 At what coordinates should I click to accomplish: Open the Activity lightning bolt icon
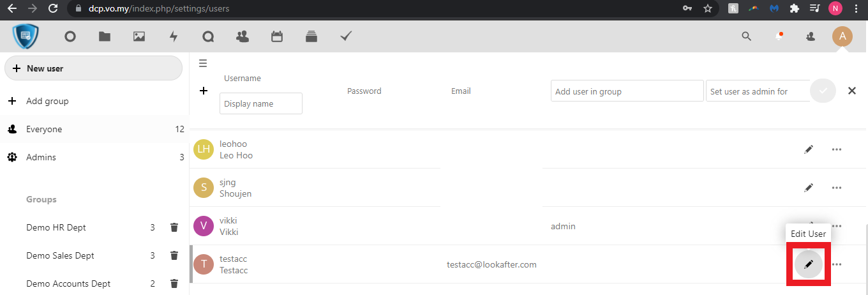(x=174, y=37)
